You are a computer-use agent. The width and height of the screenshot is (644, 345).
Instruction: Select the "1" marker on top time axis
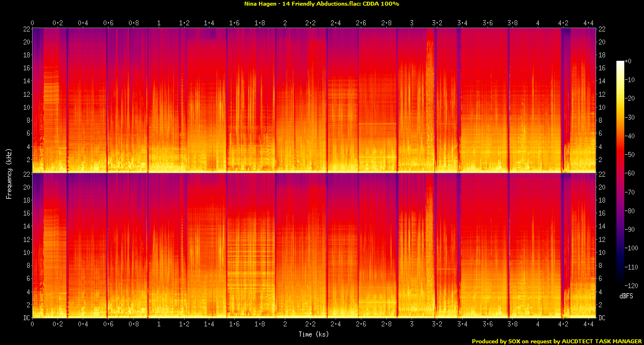[x=159, y=23]
